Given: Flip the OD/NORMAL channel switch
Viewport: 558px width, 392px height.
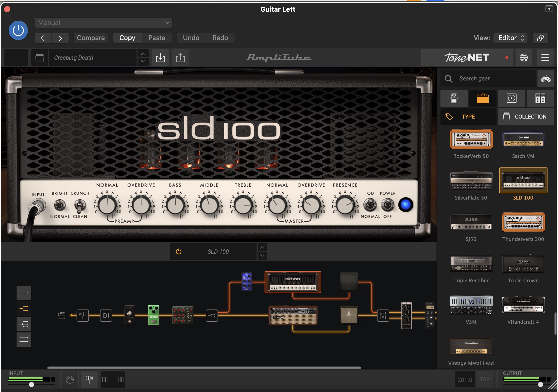Looking at the screenshot, I should pyautogui.click(x=370, y=205).
